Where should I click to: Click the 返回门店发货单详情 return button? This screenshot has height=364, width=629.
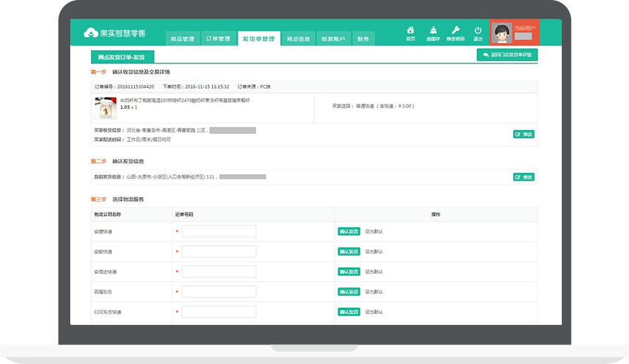tap(507, 55)
